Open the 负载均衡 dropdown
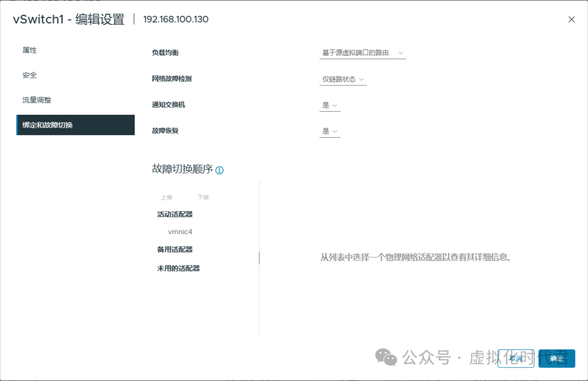 (362, 52)
